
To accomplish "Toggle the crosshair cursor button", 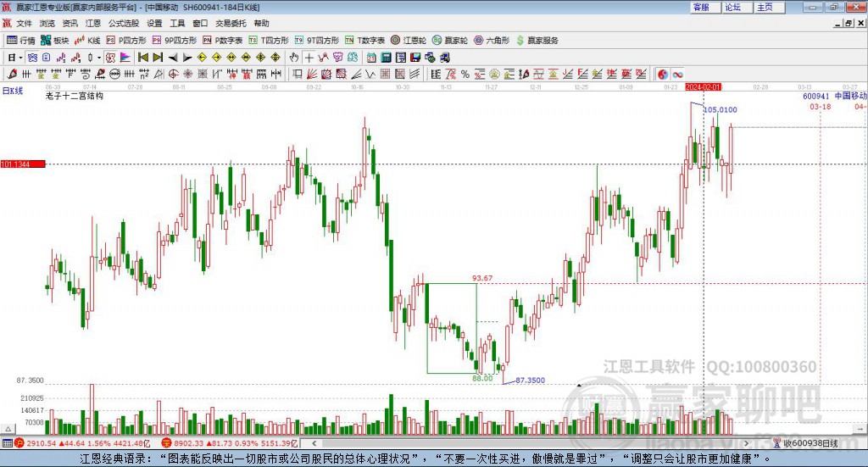I will click(x=309, y=58).
